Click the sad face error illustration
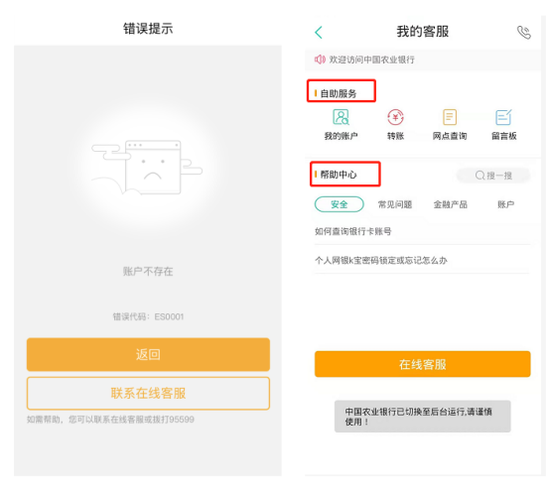 click(147, 168)
